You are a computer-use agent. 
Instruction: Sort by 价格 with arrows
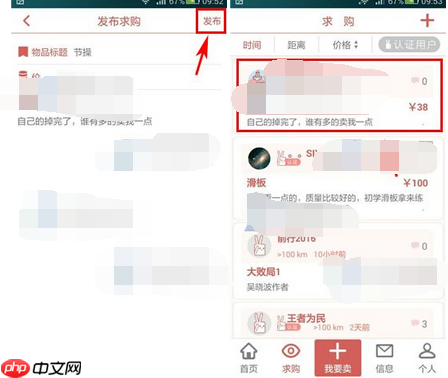tap(345, 45)
